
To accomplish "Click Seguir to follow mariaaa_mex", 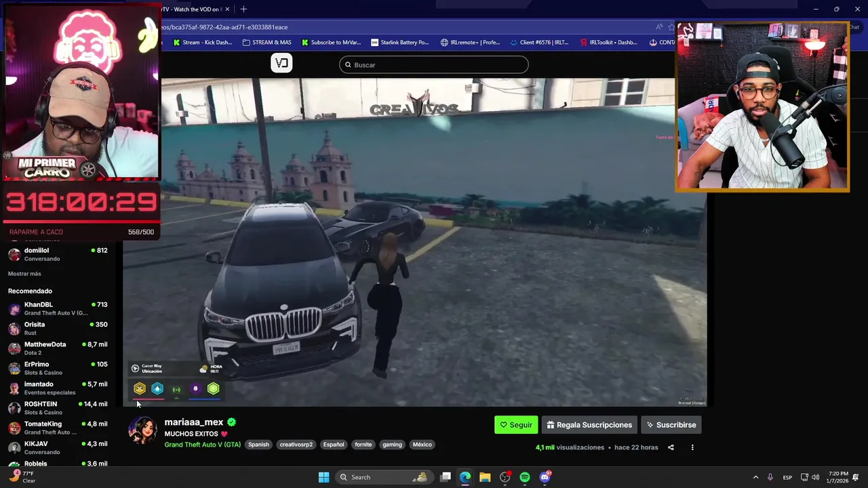I will tap(516, 425).
